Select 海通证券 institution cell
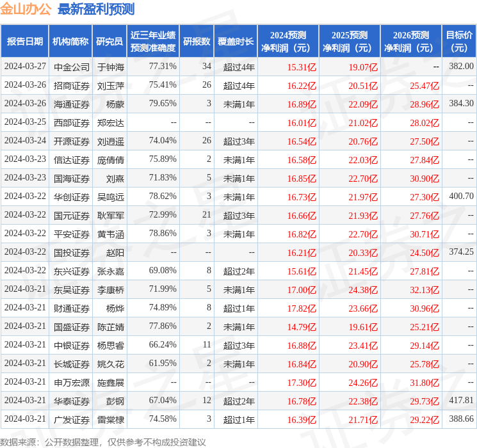Screen dimensions: 477x448 click(x=72, y=104)
